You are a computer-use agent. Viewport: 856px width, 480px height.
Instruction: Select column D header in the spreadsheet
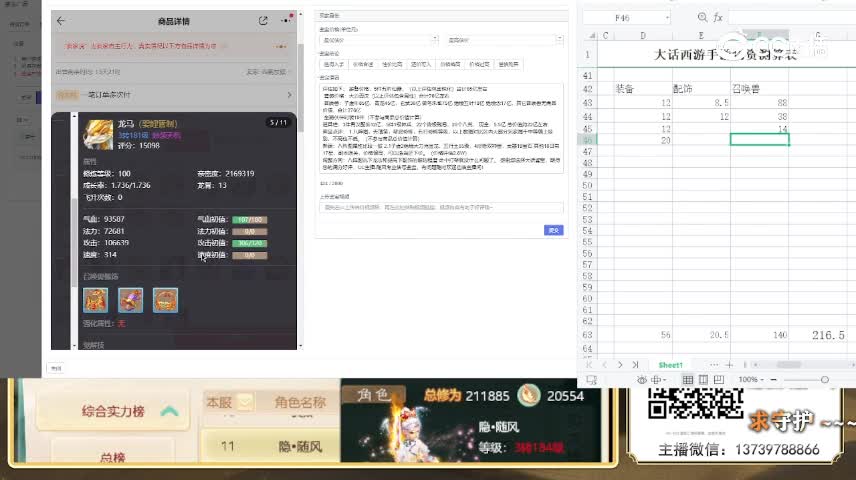point(643,35)
